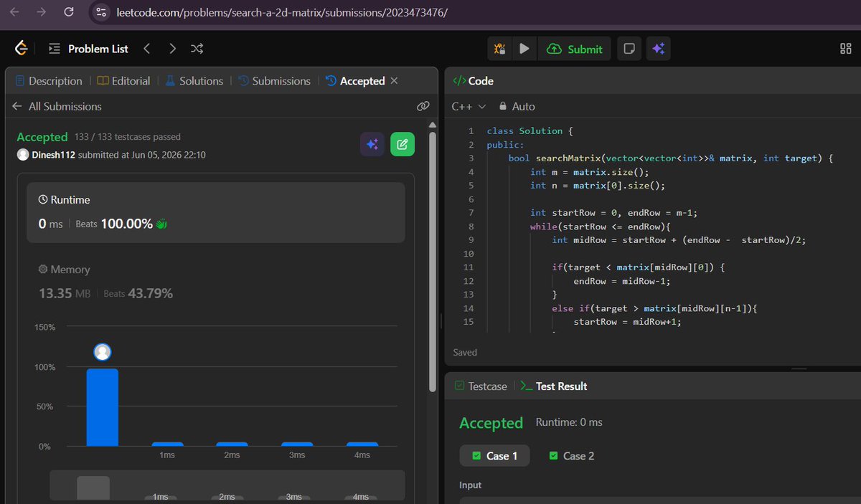Click the browser address bar URL
Image resolution: width=861 pixels, height=504 pixels.
coord(282,12)
